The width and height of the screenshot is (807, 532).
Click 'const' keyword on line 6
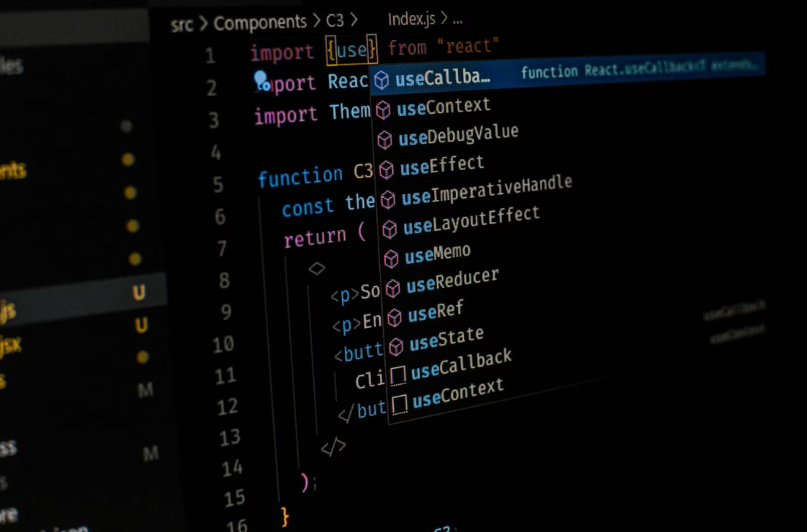click(x=308, y=207)
